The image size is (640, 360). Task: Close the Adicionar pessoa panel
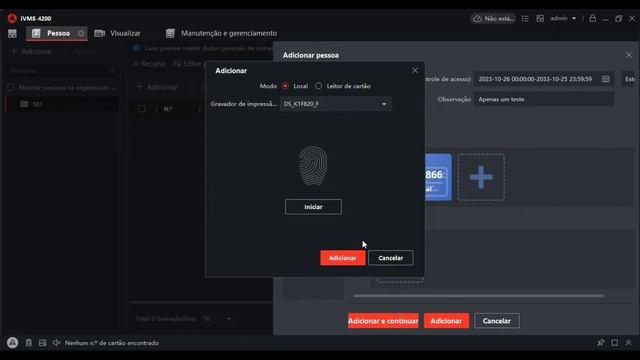click(629, 55)
